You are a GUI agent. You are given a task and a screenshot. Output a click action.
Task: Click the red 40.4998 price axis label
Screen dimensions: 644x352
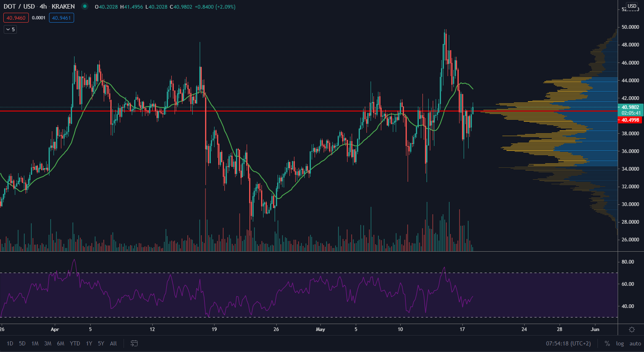[x=630, y=120]
